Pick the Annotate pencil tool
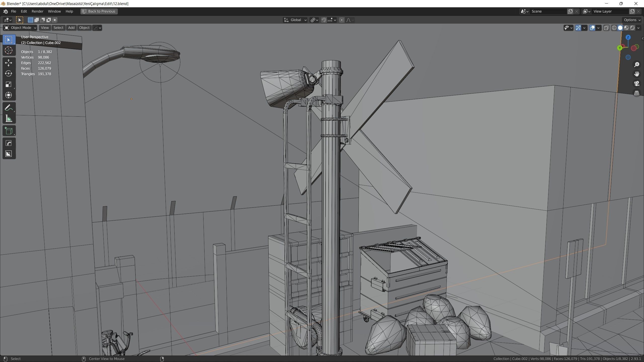The image size is (644, 362). pos(9,108)
